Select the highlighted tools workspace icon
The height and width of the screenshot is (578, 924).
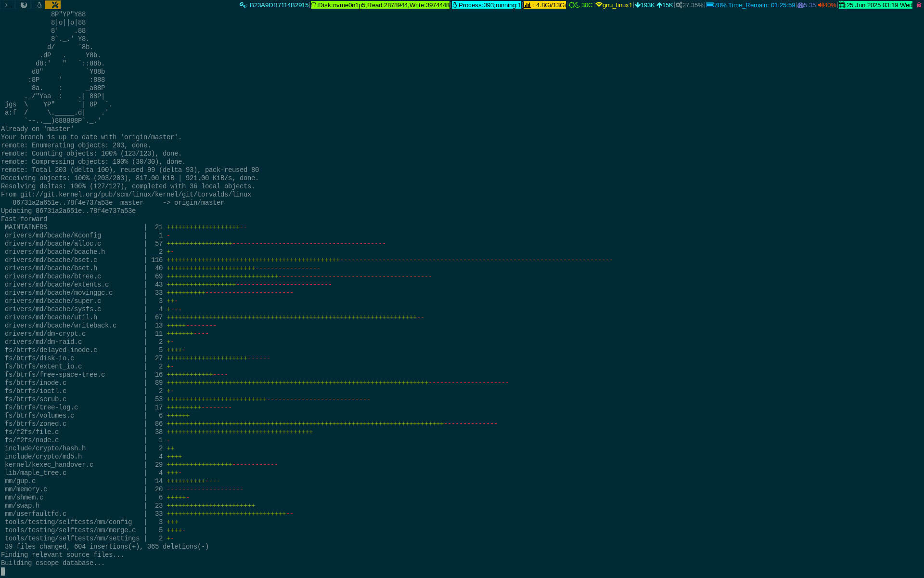[53, 5]
